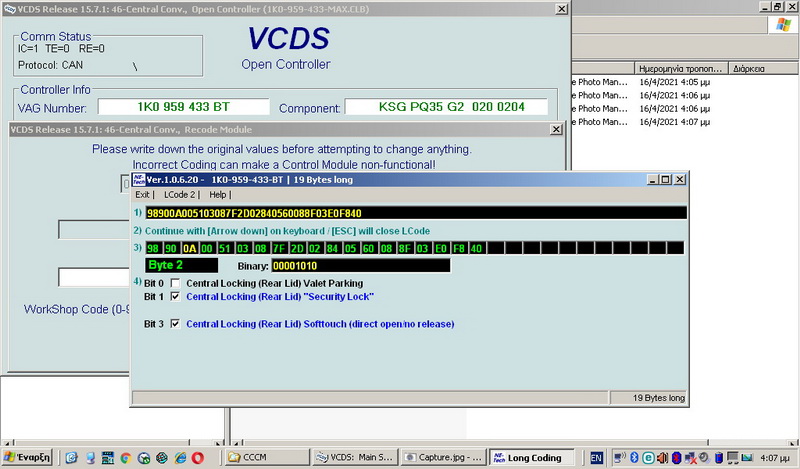Open the white-arrow quick launch icon next to Start
The image size is (800, 469).
click(x=71, y=458)
